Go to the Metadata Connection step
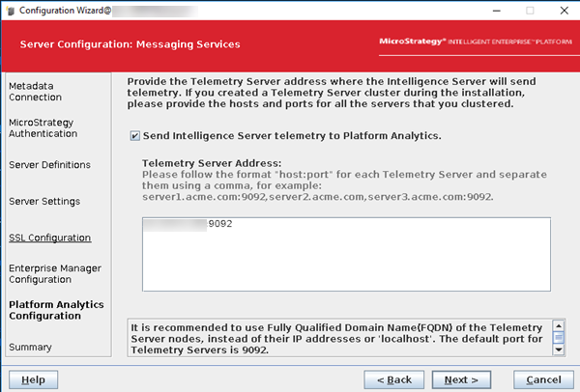The image size is (580, 392). click(x=35, y=91)
